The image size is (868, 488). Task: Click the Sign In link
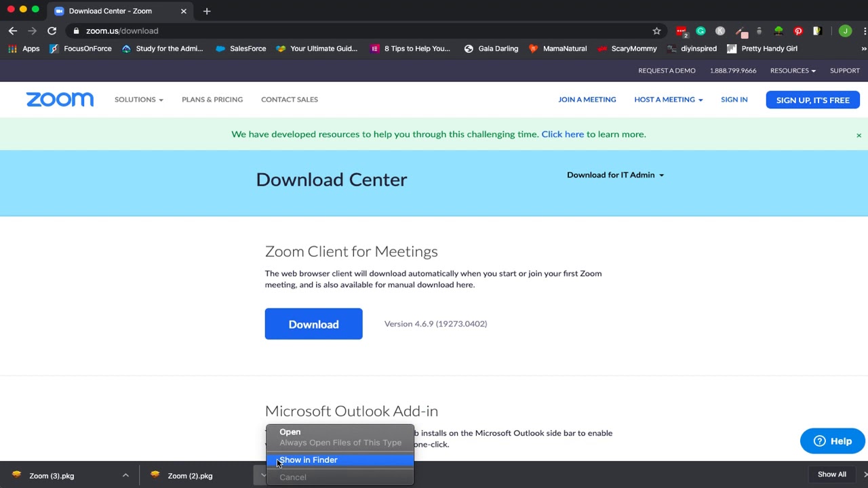[x=734, y=100]
